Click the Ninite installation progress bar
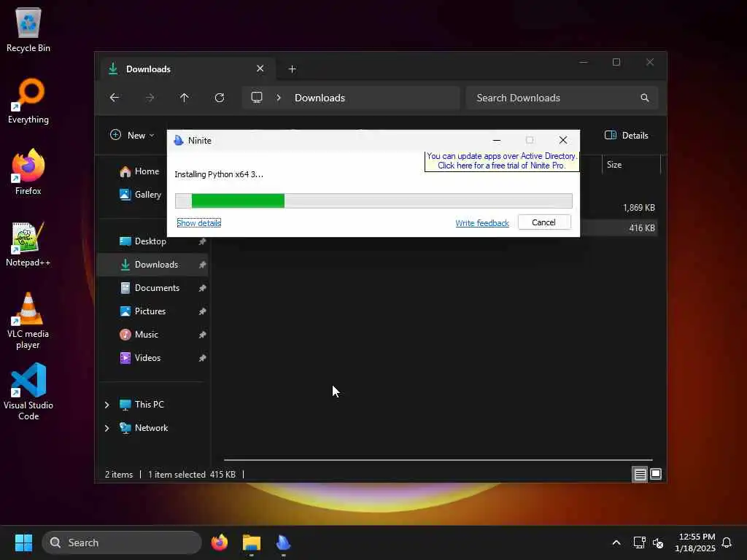Image resolution: width=747 pixels, height=560 pixels. click(x=373, y=201)
